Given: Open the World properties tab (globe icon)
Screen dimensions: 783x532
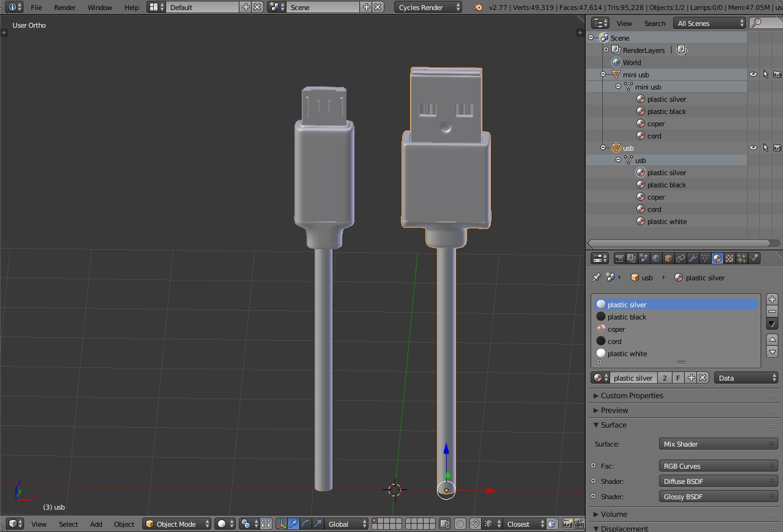Looking at the screenshot, I should pyautogui.click(x=656, y=258).
